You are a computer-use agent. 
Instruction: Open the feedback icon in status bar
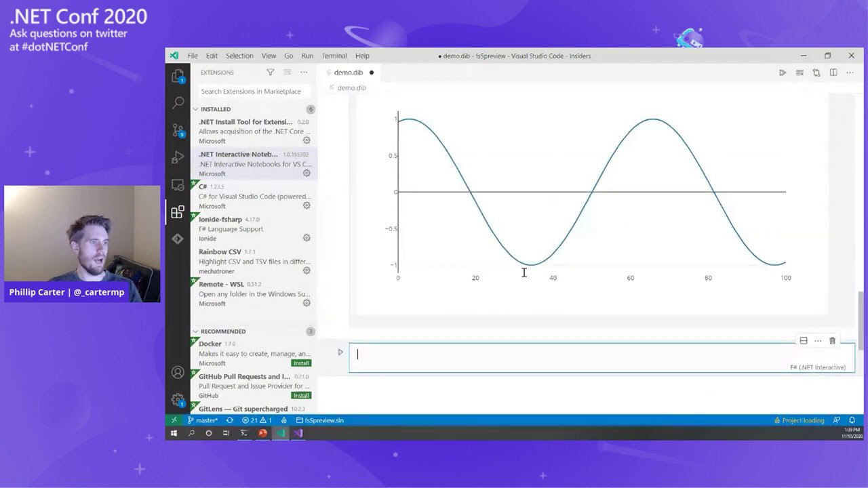[837, 420]
